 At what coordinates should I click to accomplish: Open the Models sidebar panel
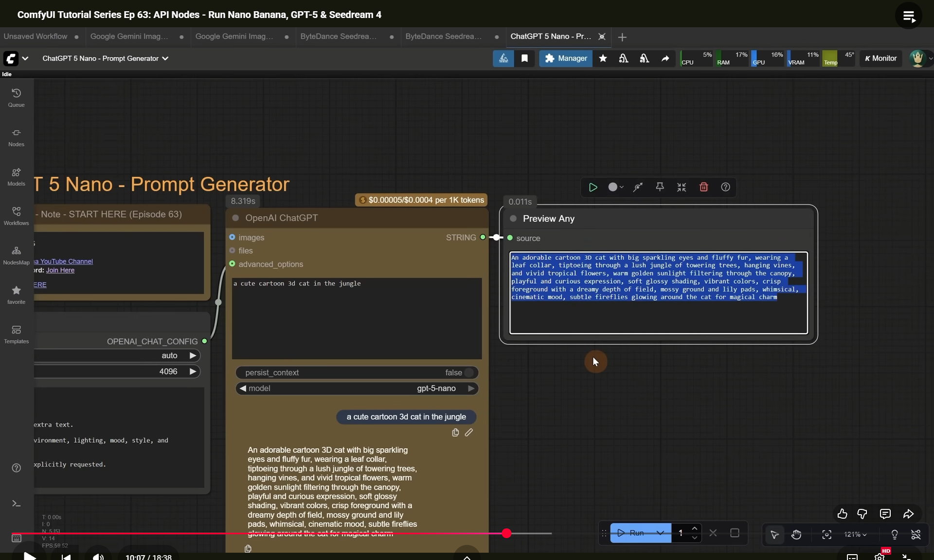(16, 176)
